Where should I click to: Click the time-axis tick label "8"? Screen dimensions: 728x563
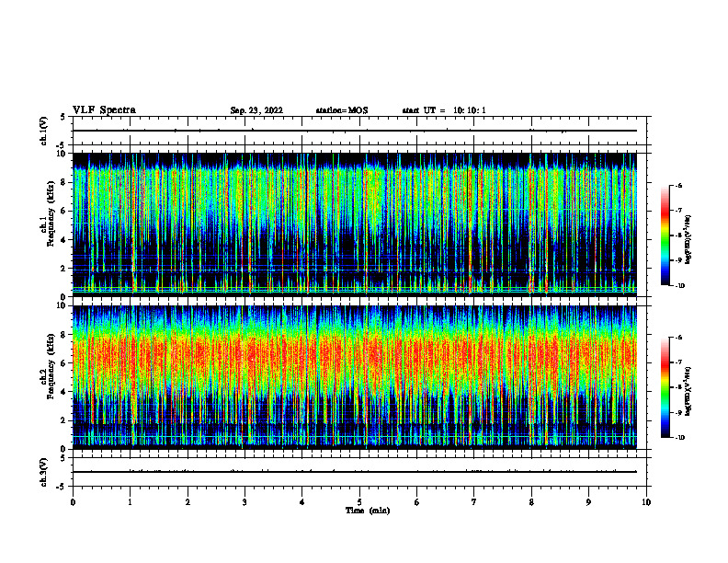(531, 502)
